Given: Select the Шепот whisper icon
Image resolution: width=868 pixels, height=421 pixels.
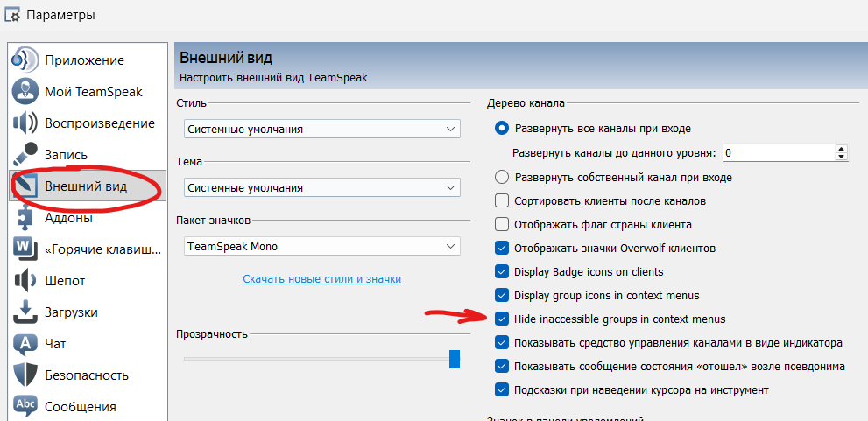Looking at the screenshot, I should point(25,281).
